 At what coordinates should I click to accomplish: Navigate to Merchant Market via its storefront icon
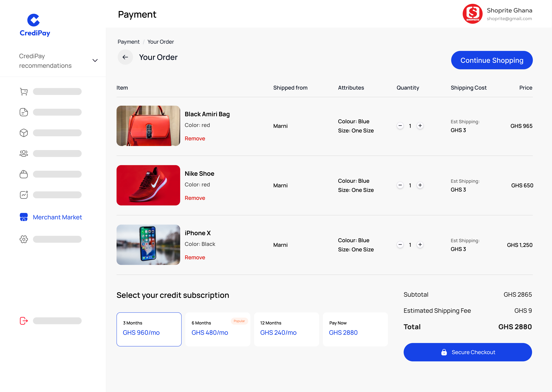click(23, 217)
